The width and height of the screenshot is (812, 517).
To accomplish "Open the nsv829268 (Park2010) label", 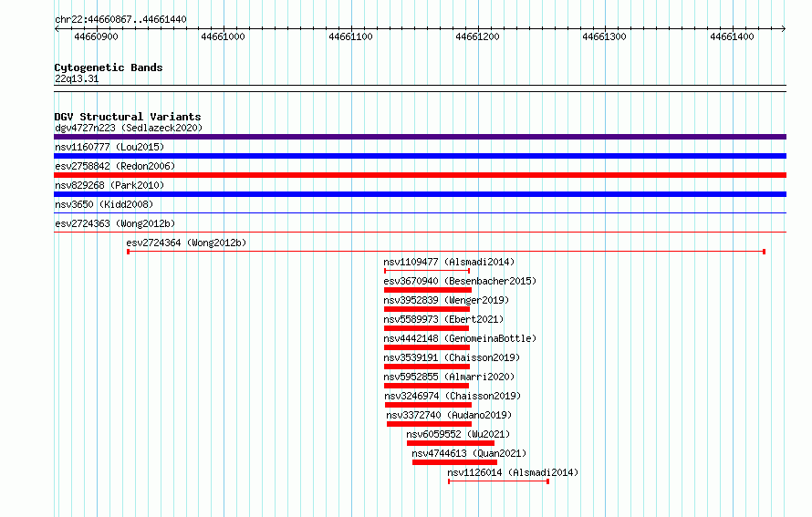I will point(109,185).
